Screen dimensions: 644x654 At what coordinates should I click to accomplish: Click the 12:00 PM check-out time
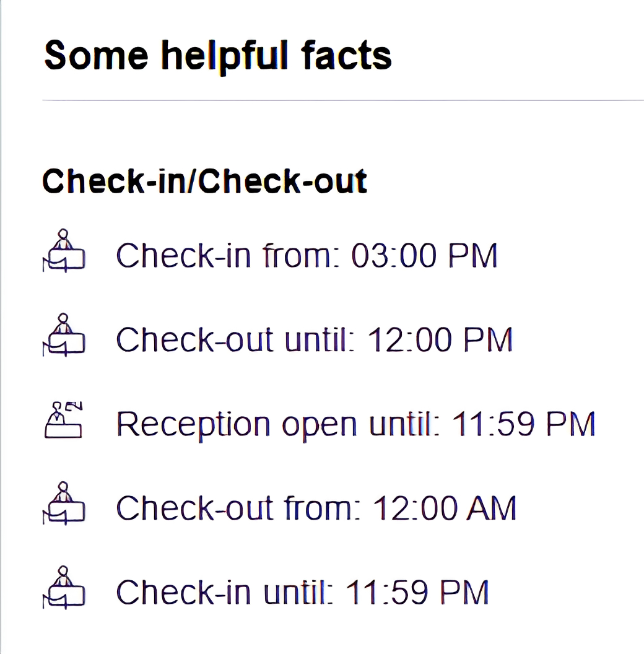click(440, 339)
